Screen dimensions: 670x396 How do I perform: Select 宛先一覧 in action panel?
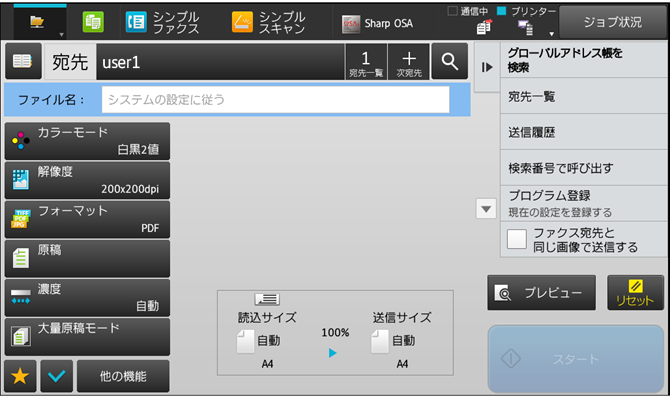coord(584,96)
